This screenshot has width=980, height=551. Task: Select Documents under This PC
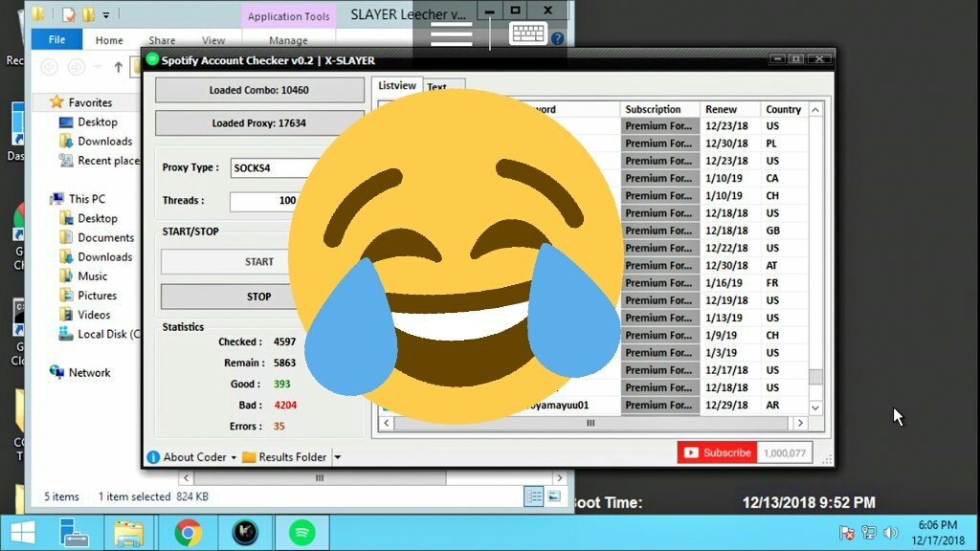click(105, 237)
